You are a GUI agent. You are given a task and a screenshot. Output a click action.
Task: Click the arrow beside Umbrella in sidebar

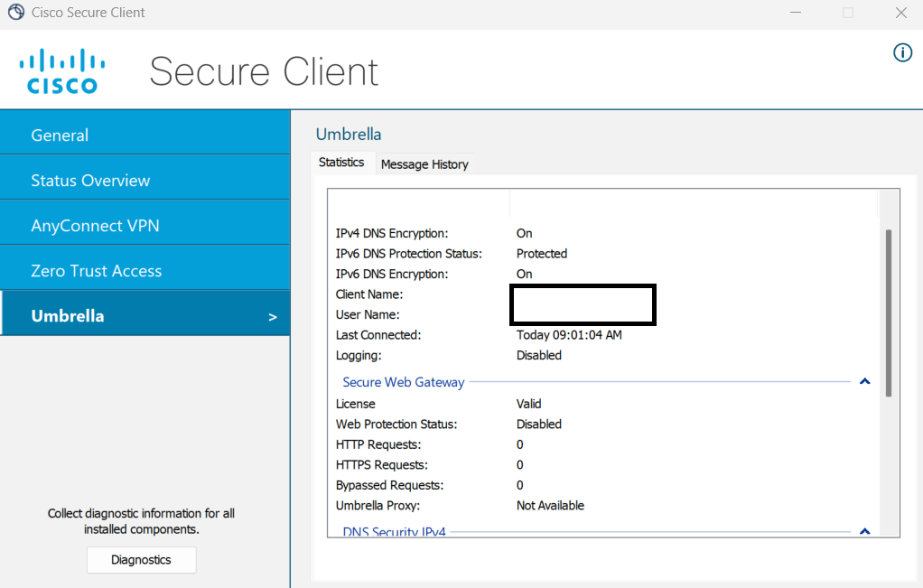click(x=273, y=317)
